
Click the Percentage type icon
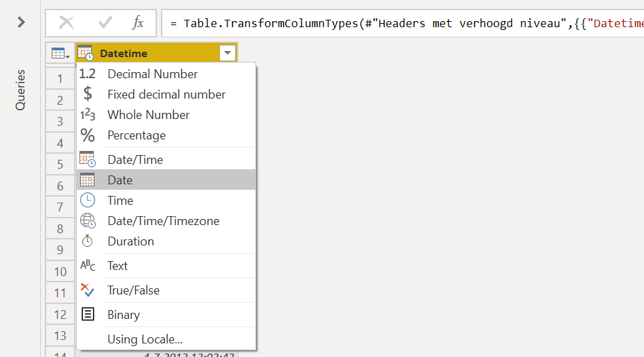coord(88,135)
